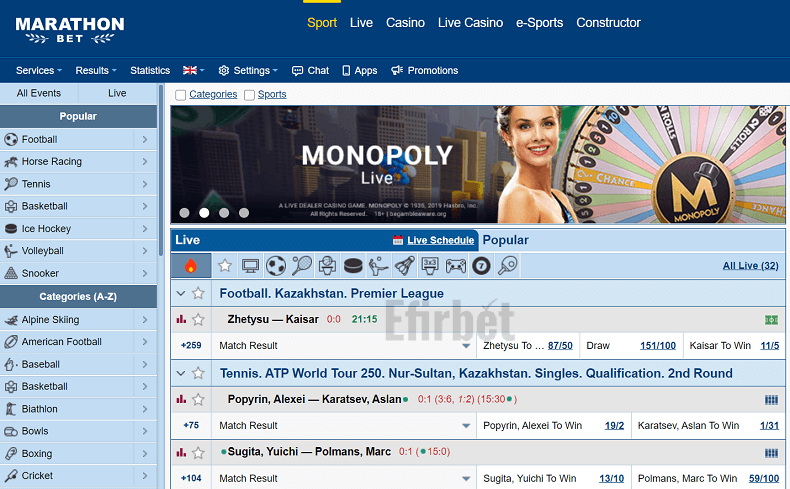The height and width of the screenshot is (489, 790).
Task: Bet on Zhetysu to win at 87/50
Action: 560,345
